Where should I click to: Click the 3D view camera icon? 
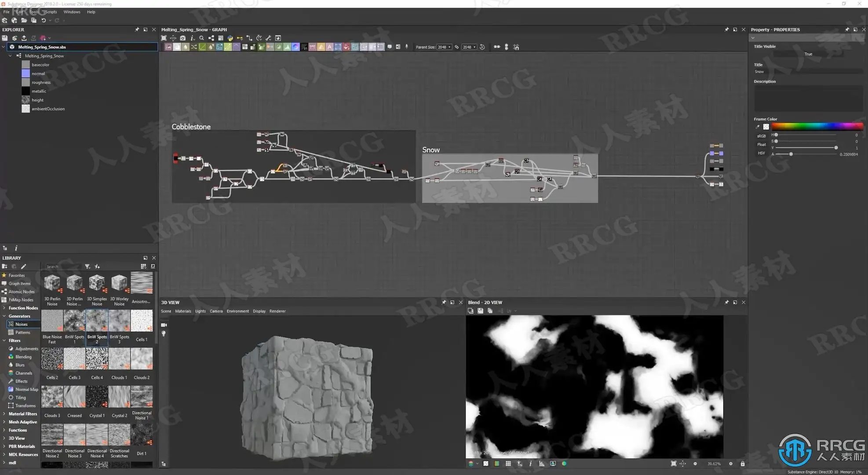point(164,325)
